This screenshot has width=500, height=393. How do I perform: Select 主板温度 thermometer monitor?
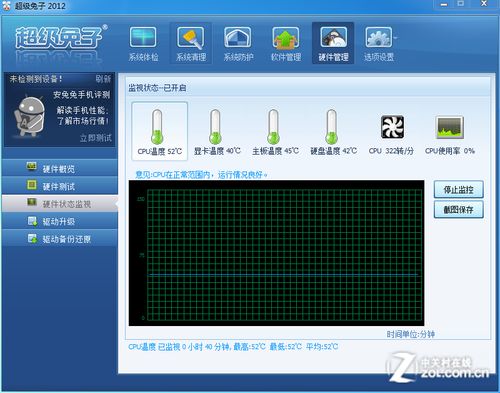pos(275,131)
